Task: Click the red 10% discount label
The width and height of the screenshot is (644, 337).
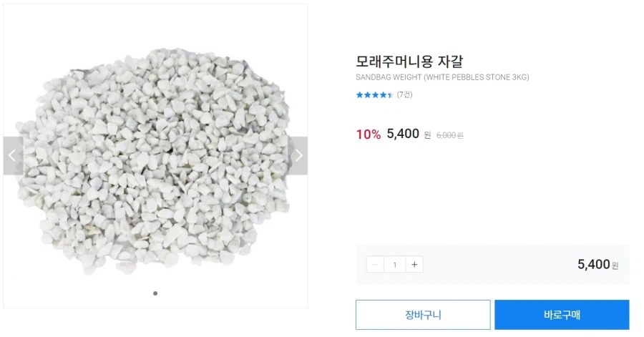Action: coord(368,135)
